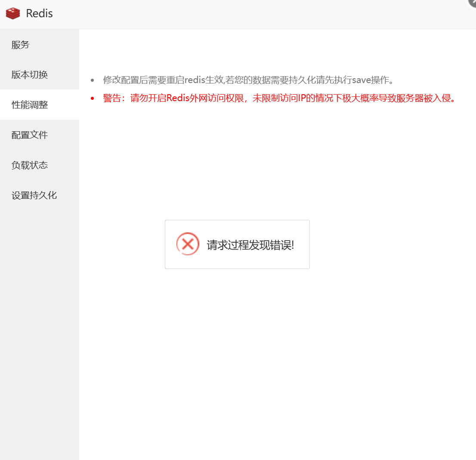
Task: Switch to the 版本切换 tab
Action: [40, 74]
